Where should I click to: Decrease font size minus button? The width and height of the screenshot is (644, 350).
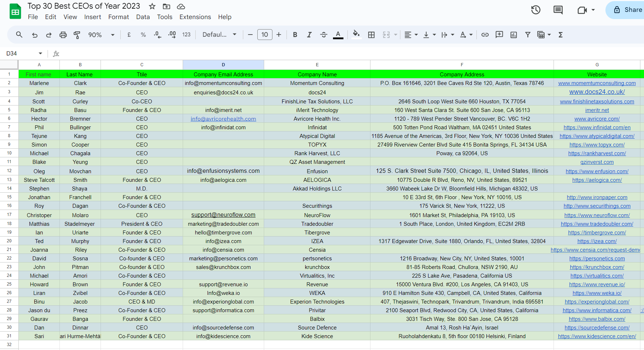pos(250,35)
